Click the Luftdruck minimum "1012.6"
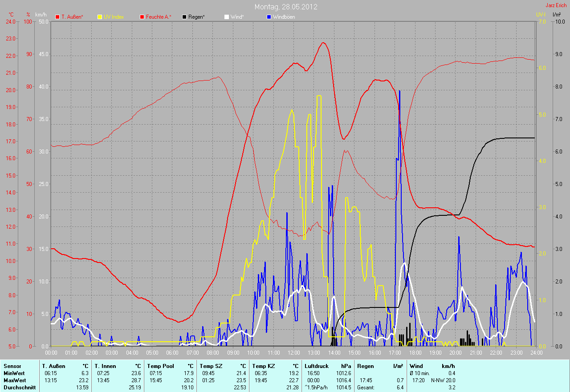Viewport: 570px width, 392px height. tap(344, 373)
